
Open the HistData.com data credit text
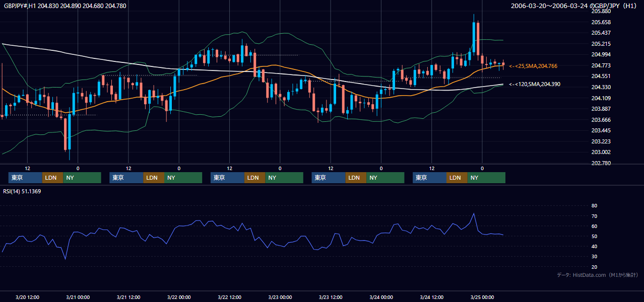(598, 275)
